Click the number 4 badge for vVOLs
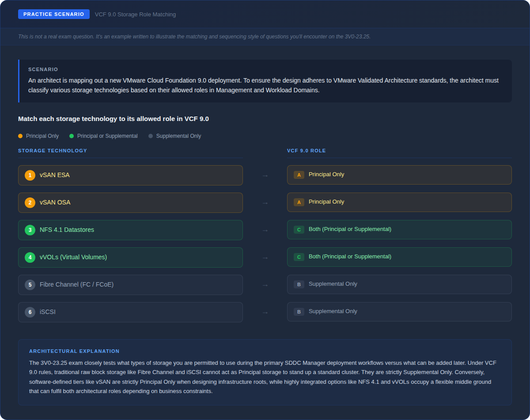The height and width of the screenshot is (420, 530). [x=30, y=257]
